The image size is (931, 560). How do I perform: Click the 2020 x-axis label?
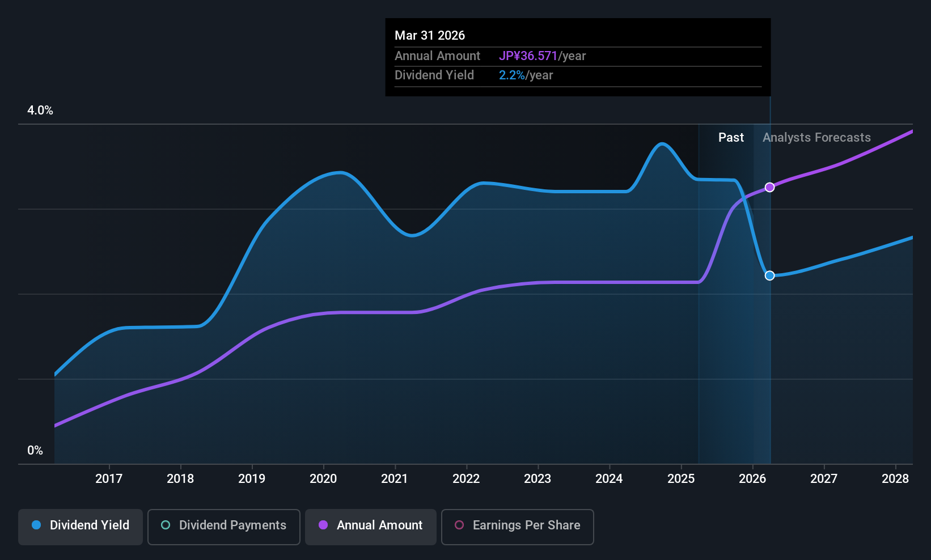click(x=323, y=479)
